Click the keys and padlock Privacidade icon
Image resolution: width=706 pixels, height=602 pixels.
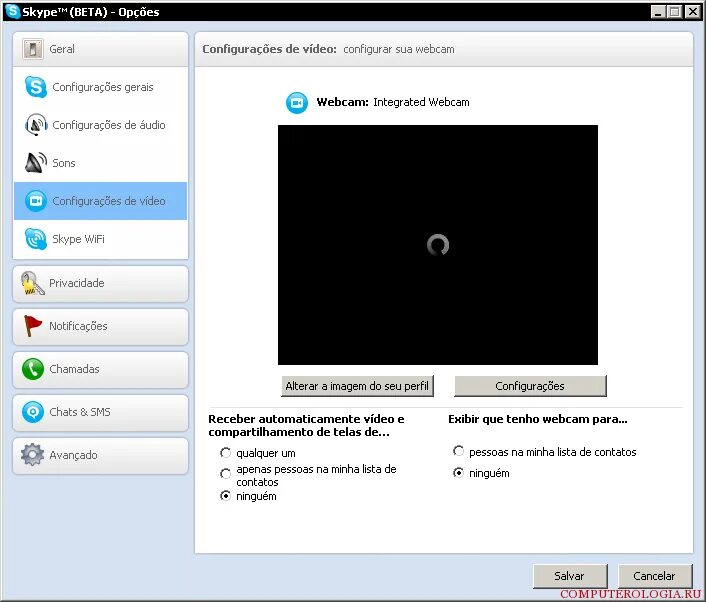tap(32, 283)
